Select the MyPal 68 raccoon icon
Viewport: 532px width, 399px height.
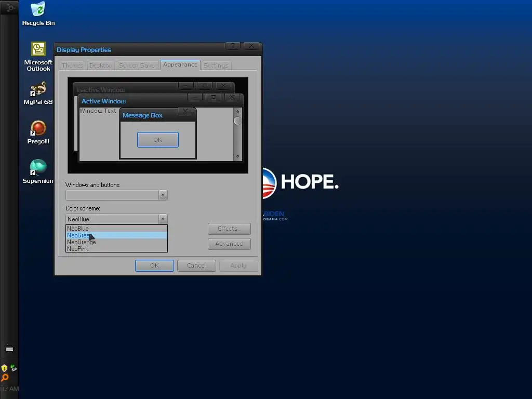pyautogui.click(x=38, y=93)
